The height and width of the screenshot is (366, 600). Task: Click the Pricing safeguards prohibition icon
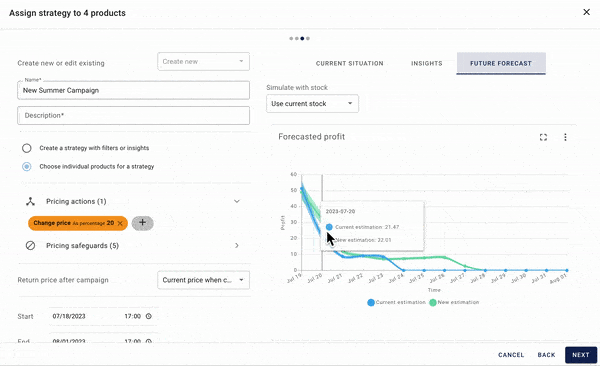(30, 245)
